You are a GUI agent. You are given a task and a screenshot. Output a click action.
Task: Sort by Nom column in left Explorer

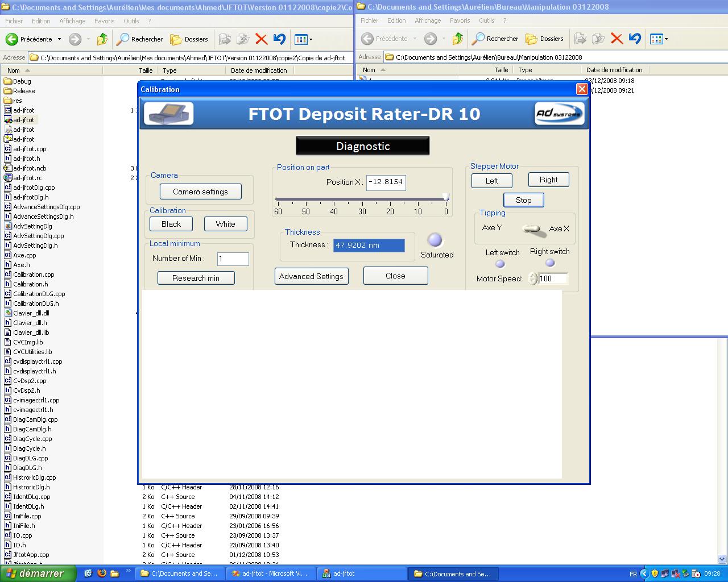click(x=51, y=70)
